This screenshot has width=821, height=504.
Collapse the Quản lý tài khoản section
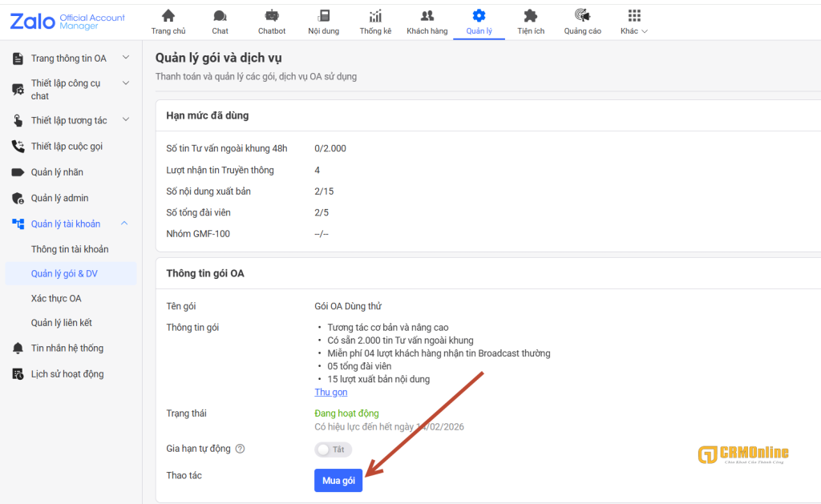[x=125, y=224]
